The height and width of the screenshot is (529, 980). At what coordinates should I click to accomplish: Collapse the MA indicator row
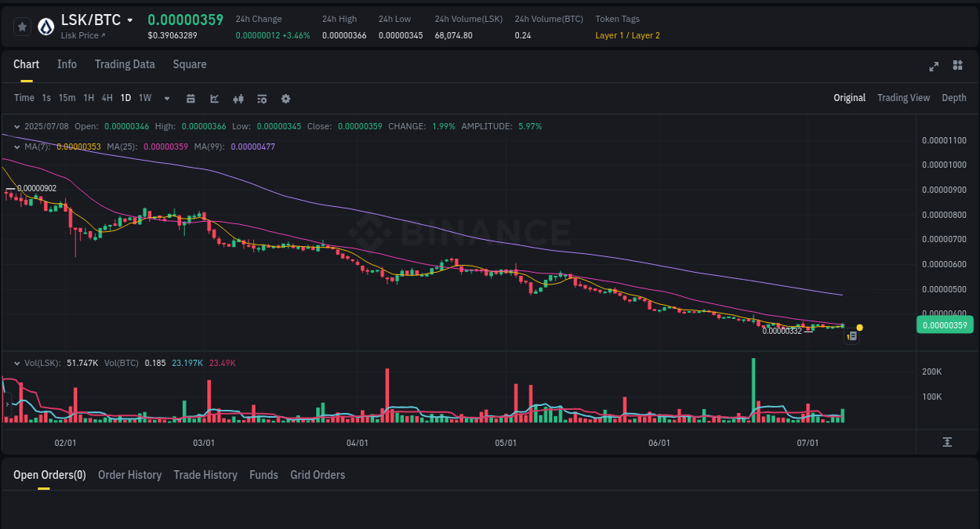pos(16,146)
